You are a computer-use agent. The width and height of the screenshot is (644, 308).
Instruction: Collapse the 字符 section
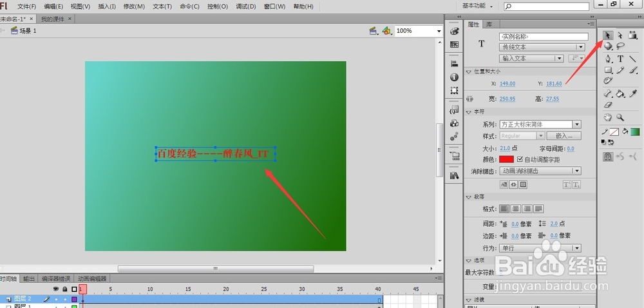pyautogui.click(x=469, y=111)
